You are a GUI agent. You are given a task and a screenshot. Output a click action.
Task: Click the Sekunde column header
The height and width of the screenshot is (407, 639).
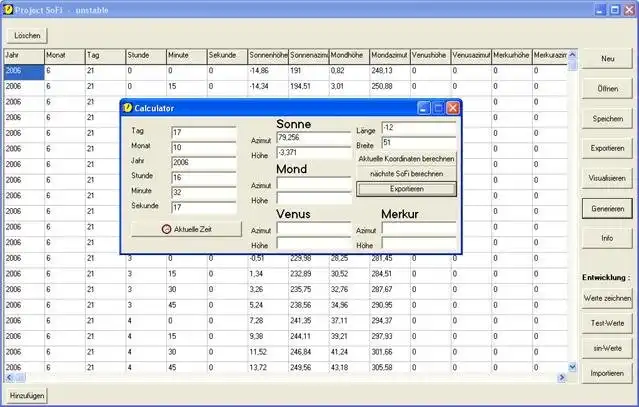tap(227, 56)
